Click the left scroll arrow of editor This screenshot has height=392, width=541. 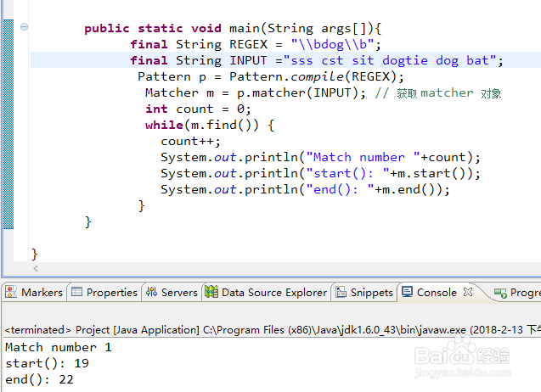36,268
